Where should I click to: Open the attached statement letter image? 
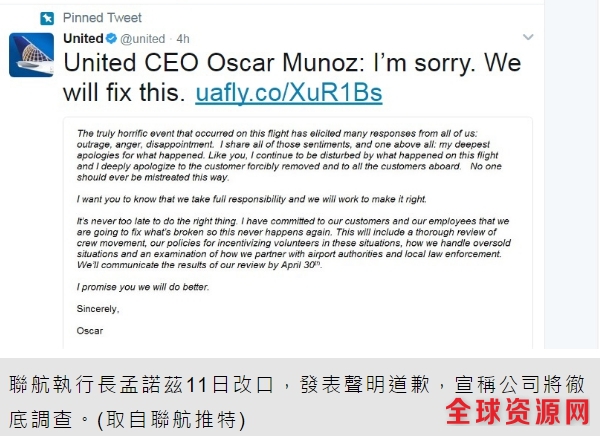click(x=298, y=233)
